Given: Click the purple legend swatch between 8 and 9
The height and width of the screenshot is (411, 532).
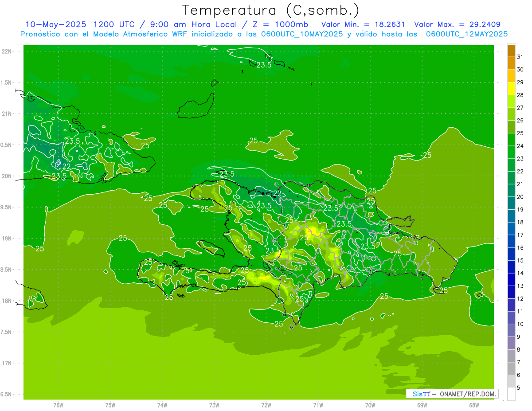Looking at the screenshot, I should point(511,343).
